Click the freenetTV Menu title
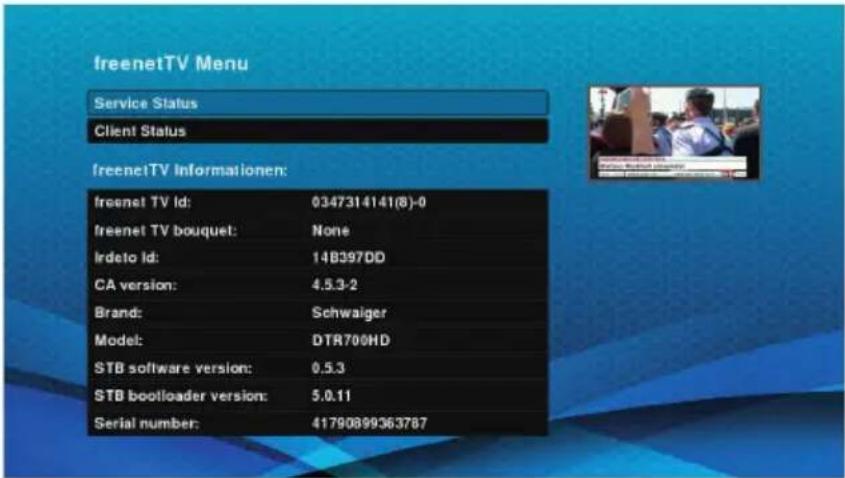 [x=171, y=64]
